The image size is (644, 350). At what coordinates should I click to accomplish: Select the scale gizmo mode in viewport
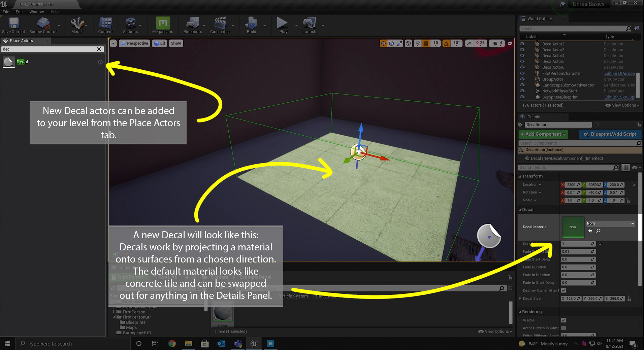399,43
